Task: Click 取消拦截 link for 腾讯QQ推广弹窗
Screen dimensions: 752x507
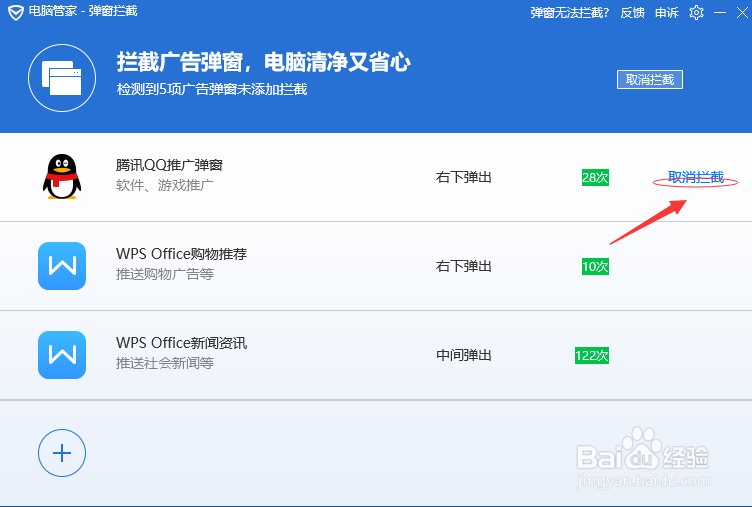Action: (x=696, y=177)
